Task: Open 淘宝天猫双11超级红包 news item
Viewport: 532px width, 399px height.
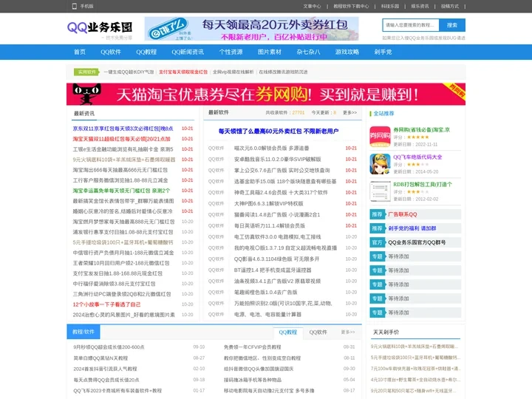Action: point(121,139)
